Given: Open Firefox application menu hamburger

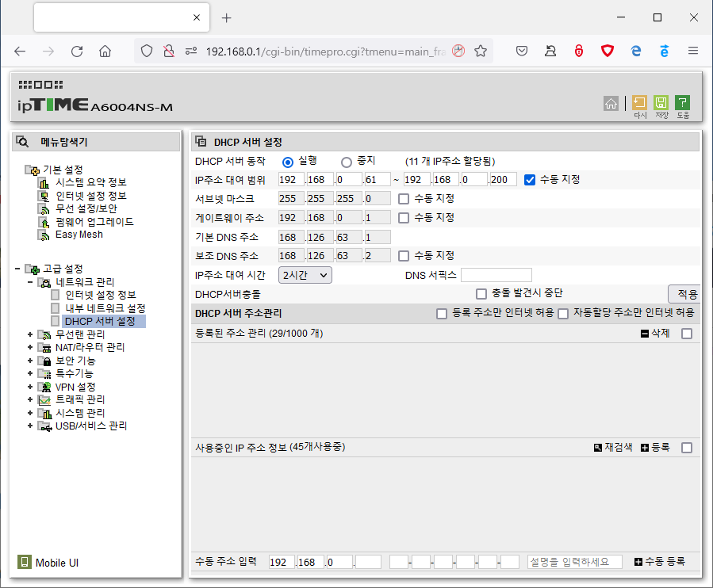Looking at the screenshot, I should [x=692, y=51].
